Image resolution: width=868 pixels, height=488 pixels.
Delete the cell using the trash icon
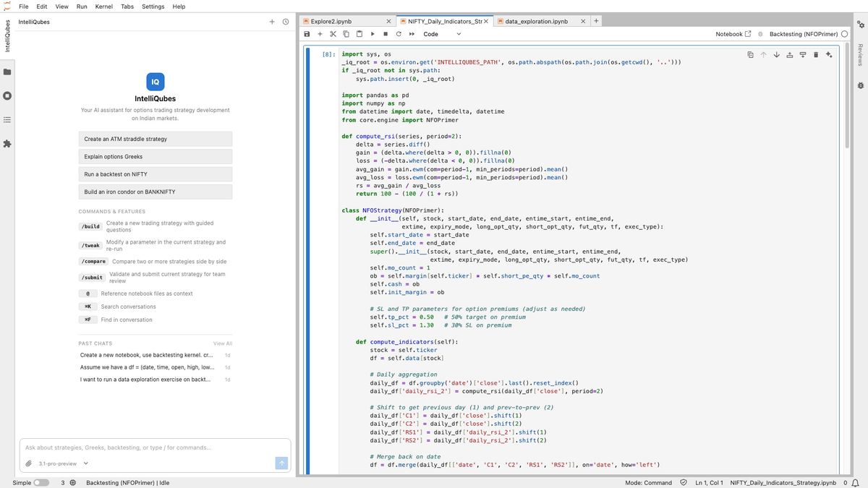tap(816, 55)
